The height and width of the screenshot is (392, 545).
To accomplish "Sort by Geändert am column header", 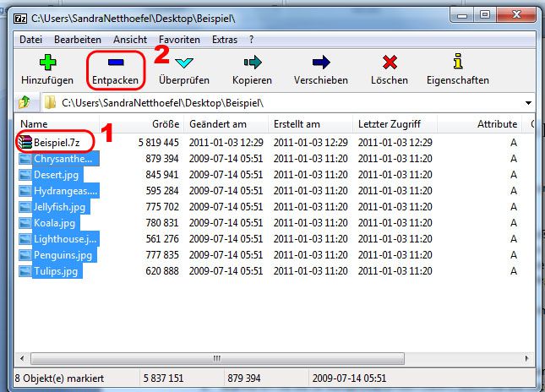I will pos(226,124).
